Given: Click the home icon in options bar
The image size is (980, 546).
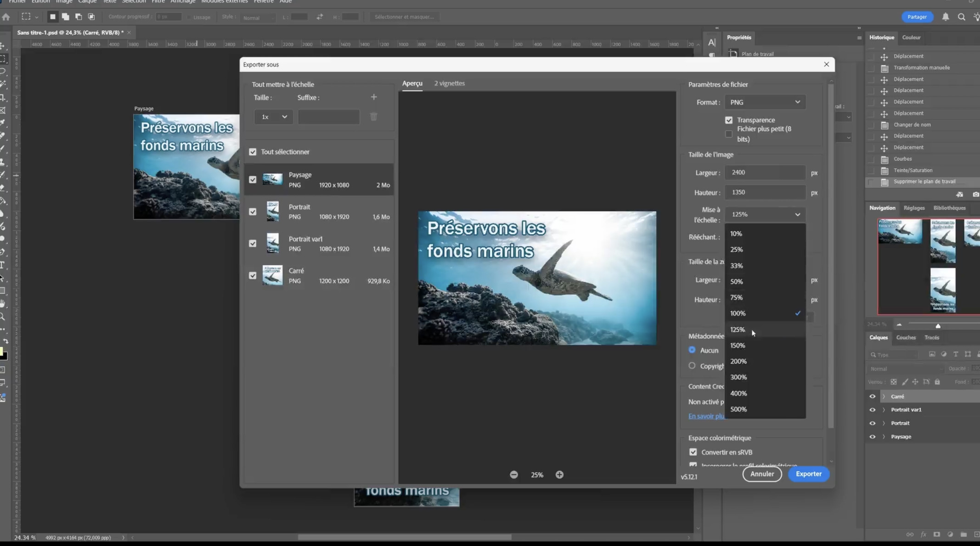Looking at the screenshot, I should [x=6, y=17].
